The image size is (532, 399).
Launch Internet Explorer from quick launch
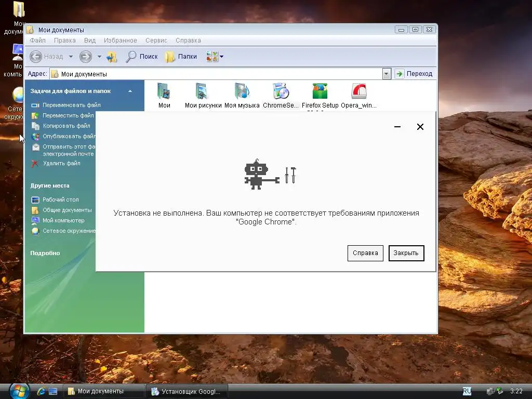coord(41,391)
